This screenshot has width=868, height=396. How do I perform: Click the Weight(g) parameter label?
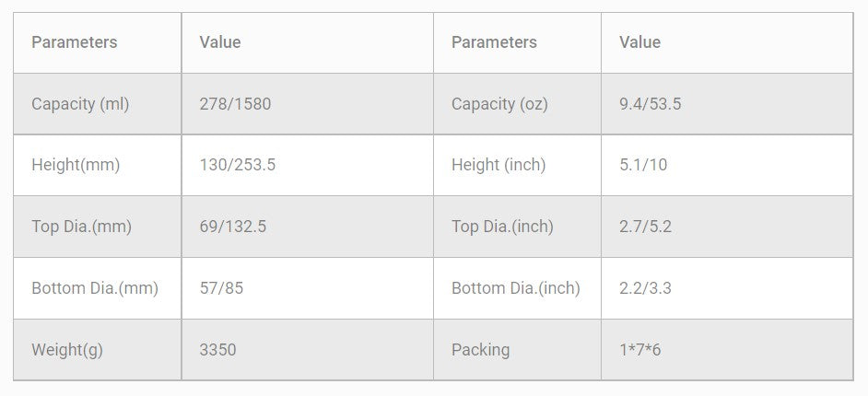tap(67, 350)
